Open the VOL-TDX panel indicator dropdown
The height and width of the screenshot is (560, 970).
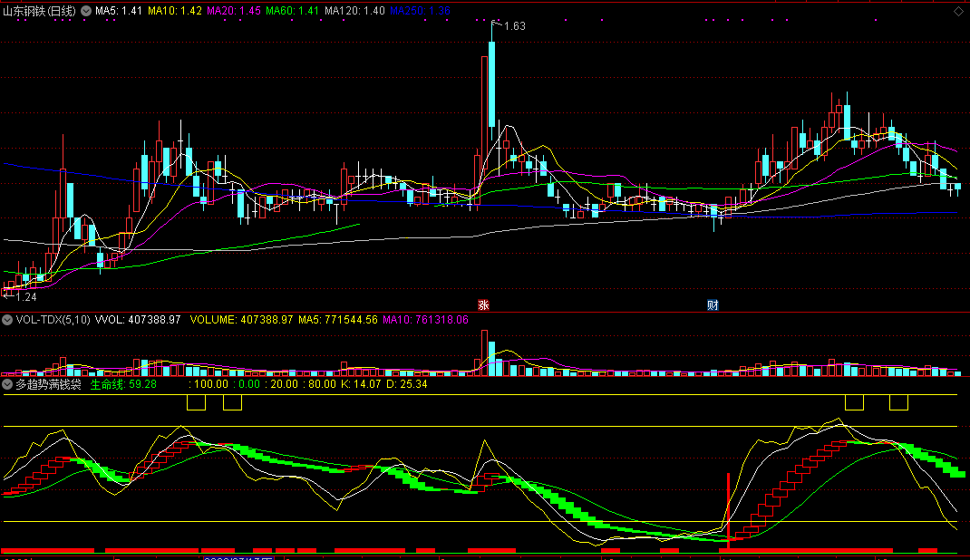pyautogui.click(x=7, y=320)
